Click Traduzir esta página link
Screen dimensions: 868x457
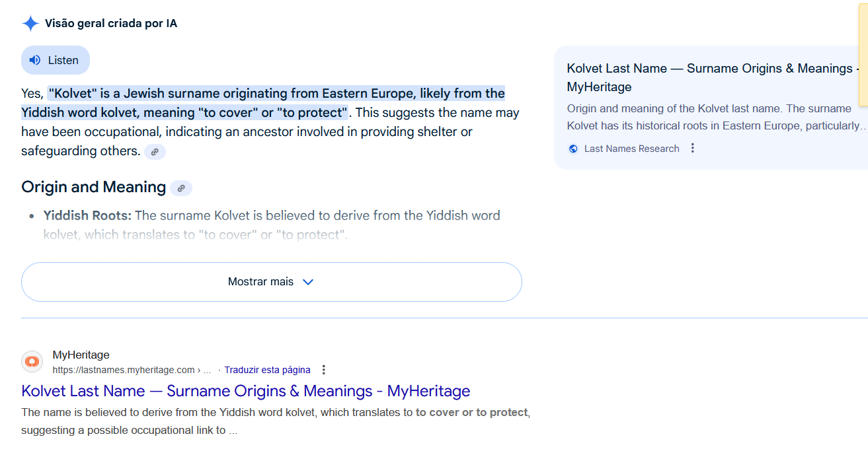pyautogui.click(x=267, y=370)
